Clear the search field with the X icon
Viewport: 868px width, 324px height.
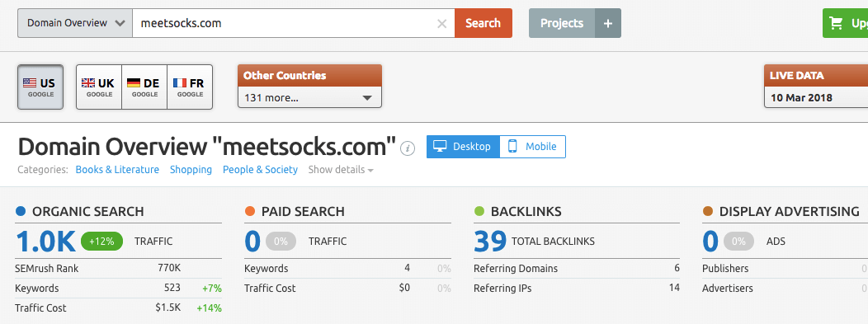(x=441, y=23)
